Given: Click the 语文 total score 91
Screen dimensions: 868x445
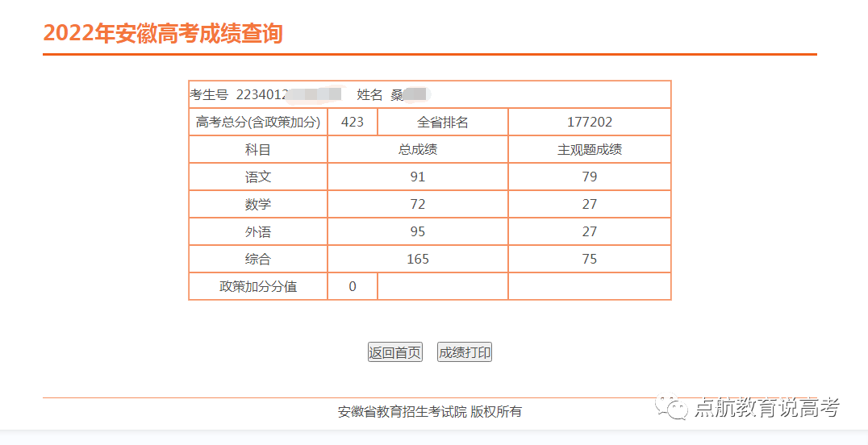Looking at the screenshot, I should click(x=418, y=177).
